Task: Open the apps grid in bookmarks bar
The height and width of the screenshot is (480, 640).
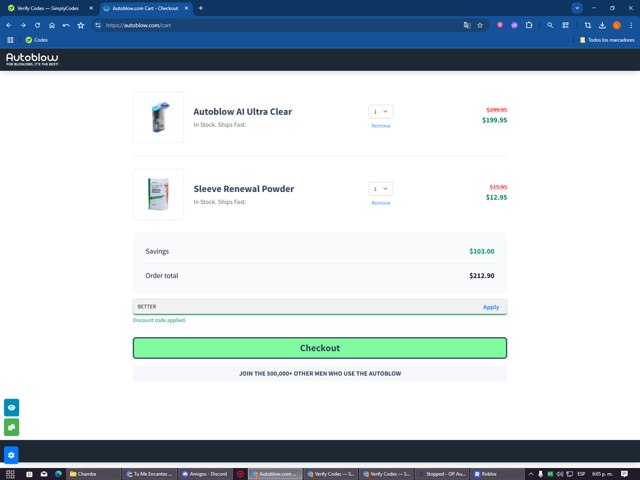Action: tap(10, 40)
